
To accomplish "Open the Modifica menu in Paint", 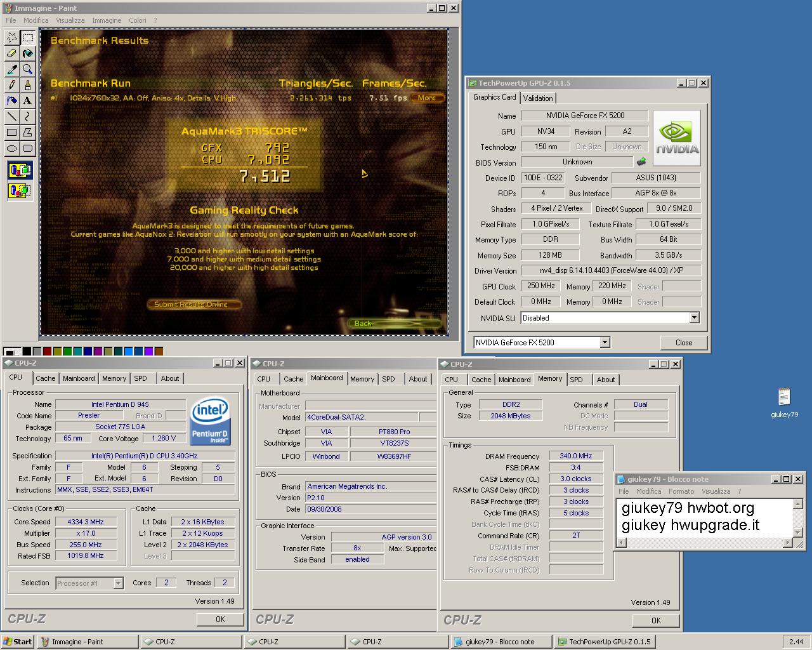I will tap(36, 20).
